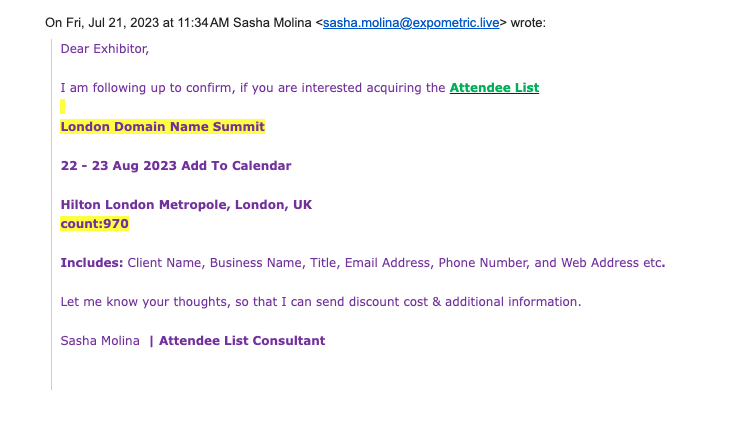
Task: Click the highlighted count:970 text
Action: pyautogui.click(x=95, y=224)
